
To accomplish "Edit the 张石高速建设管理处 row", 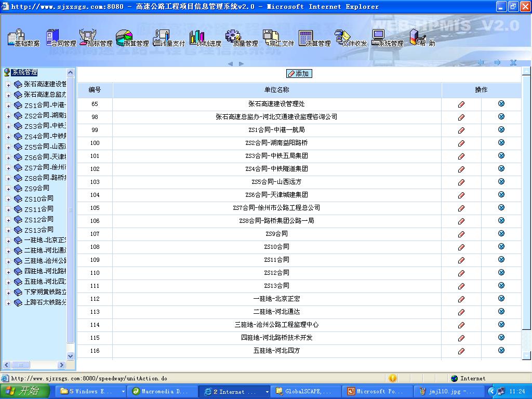I will tap(461, 104).
